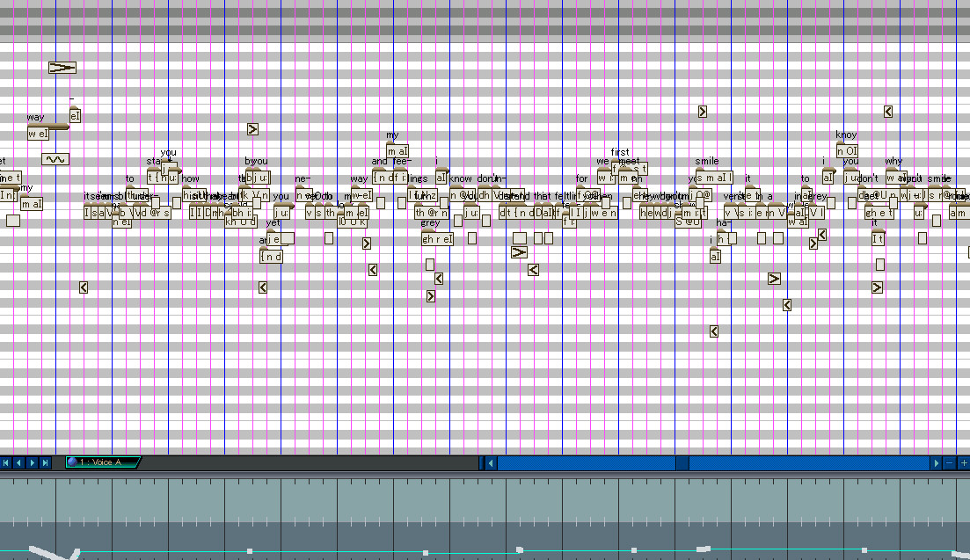Click the track indicator bullet on the Voice A tab

click(x=72, y=462)
